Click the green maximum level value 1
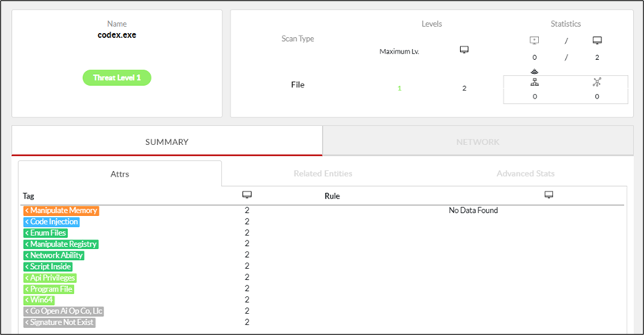 pyautogui.click(x=399, y=88)
